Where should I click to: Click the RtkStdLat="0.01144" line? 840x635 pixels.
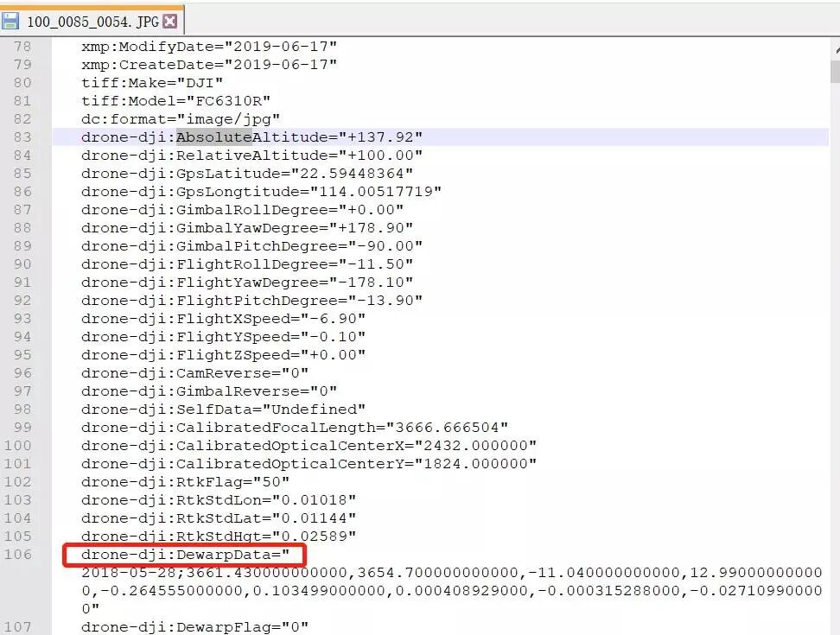[219, 518]
